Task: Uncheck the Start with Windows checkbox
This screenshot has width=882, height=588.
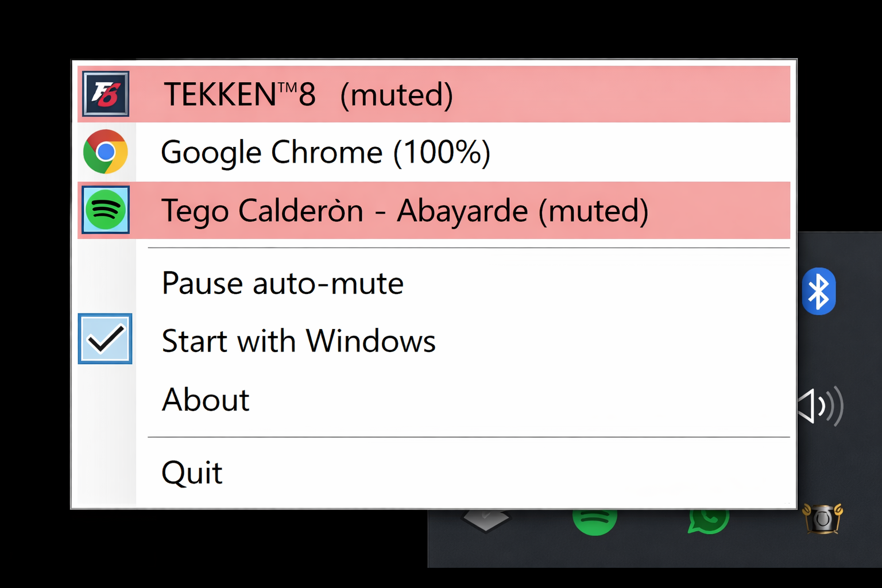Action: (105, 339)
